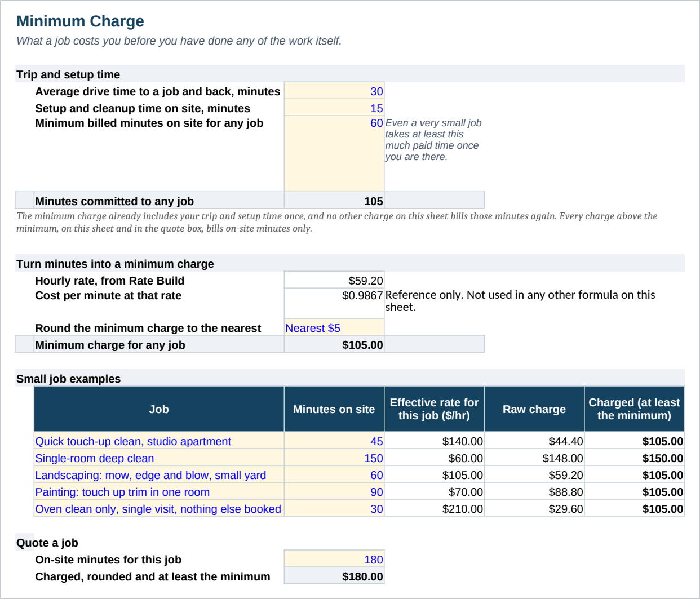Screen dimensions: 700x599
Task: Click the 'Round the minimum charge to the nearest' label
Action: pyautogui.click(x=148, y=327)
